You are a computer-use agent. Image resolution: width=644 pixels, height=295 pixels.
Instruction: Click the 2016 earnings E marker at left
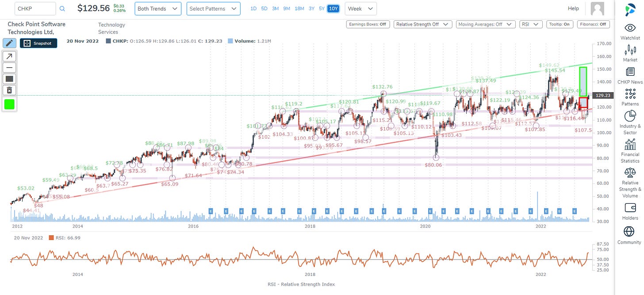click(211, 211)
